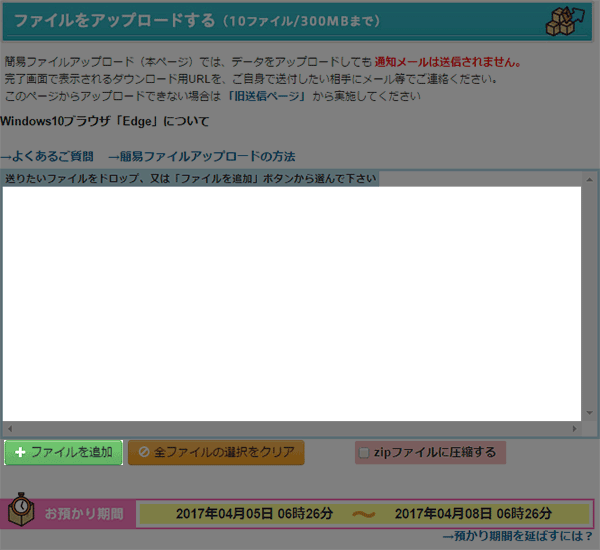
Task: Click the prohibit icon on クリア button
Action: (x=144, y=452)
